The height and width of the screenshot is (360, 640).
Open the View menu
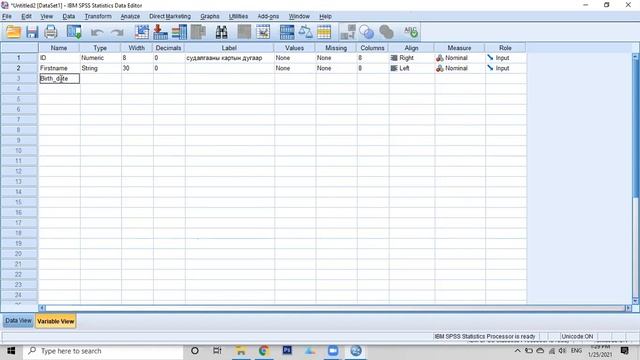point(47,16)
